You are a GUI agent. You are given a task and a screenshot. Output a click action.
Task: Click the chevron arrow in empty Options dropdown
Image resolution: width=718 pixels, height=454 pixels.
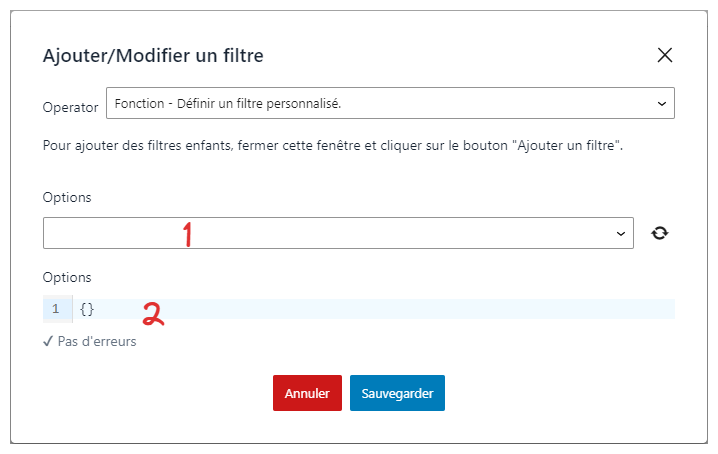pos(620,234)
